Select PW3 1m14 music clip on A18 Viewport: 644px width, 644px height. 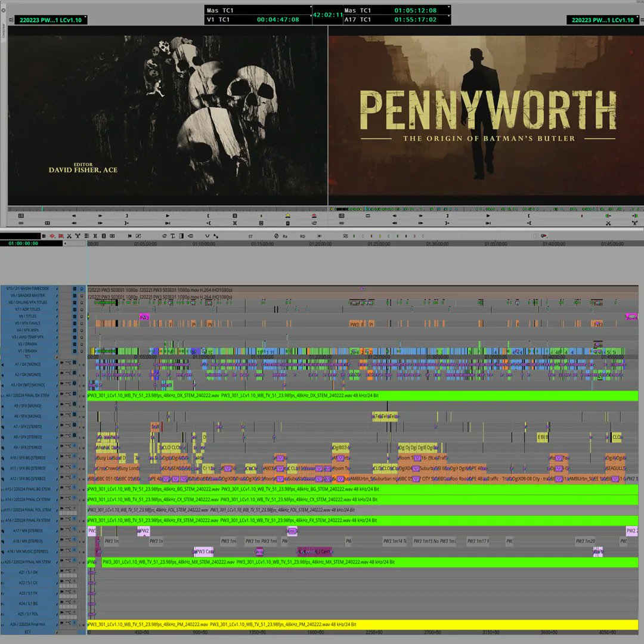point(395,541)
